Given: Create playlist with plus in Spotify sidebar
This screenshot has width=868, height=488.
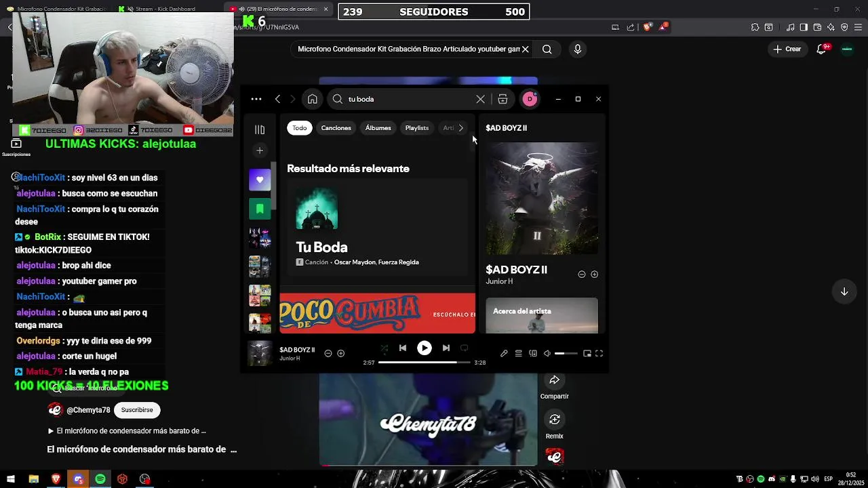Looking at the screenshot, I should [260, 150].
